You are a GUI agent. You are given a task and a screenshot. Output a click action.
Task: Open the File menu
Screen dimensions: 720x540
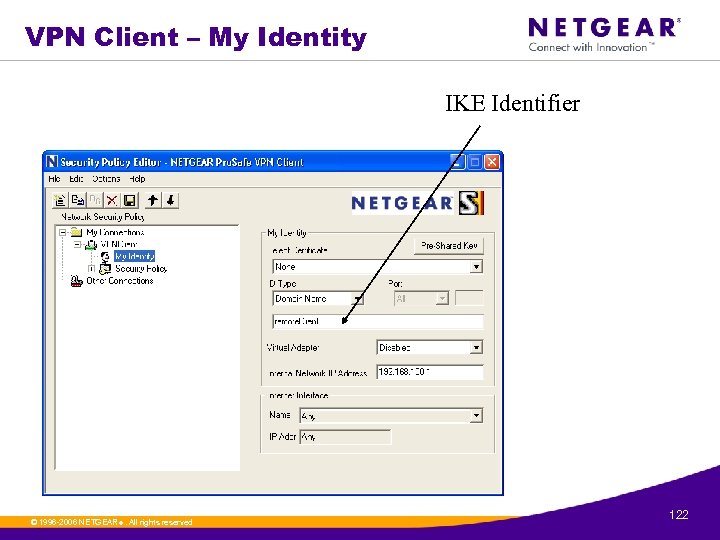coord(54,179)
